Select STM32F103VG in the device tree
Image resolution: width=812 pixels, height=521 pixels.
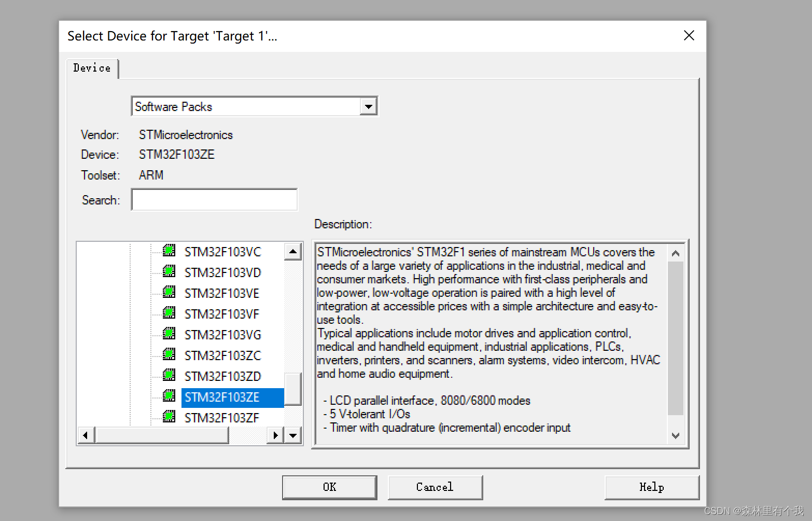[x=222, y=335]
